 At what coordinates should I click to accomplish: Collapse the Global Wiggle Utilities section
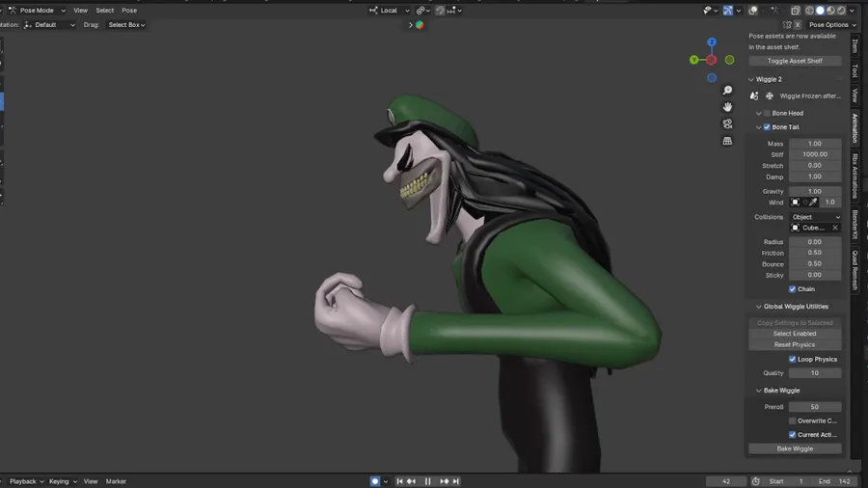click(759, 307)
